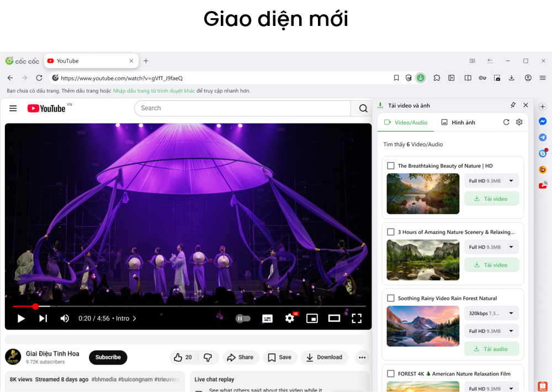
Task: Open the password key icon
Action: pos(482,78)
